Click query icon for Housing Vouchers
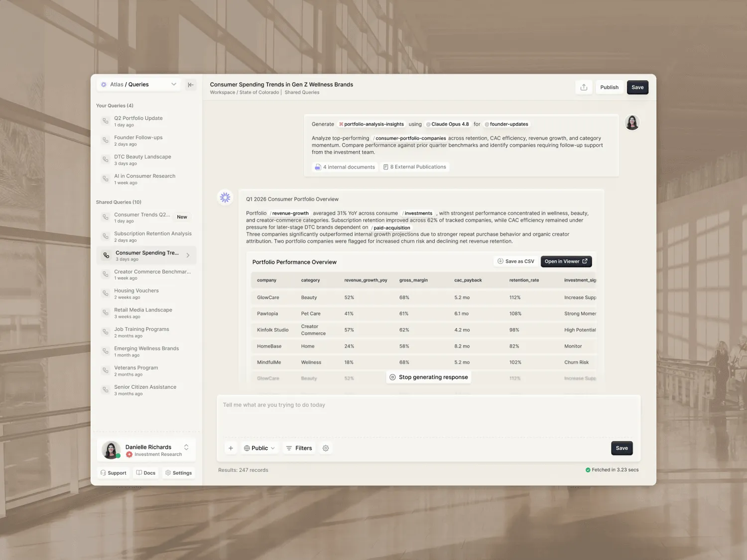Viewport: 747px width, 560px height. point(105,294)
